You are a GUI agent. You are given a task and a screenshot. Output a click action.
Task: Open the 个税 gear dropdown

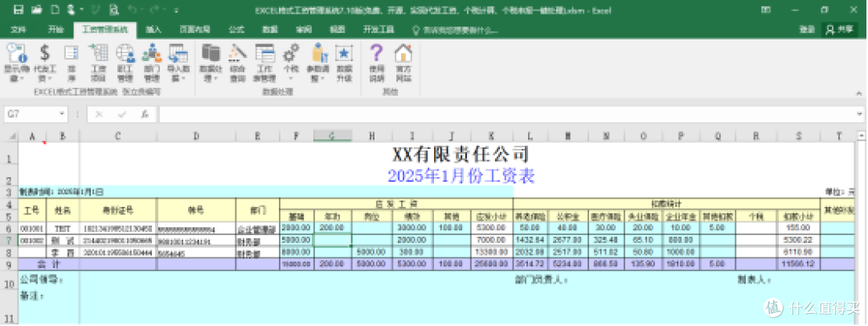coord(291,64)
